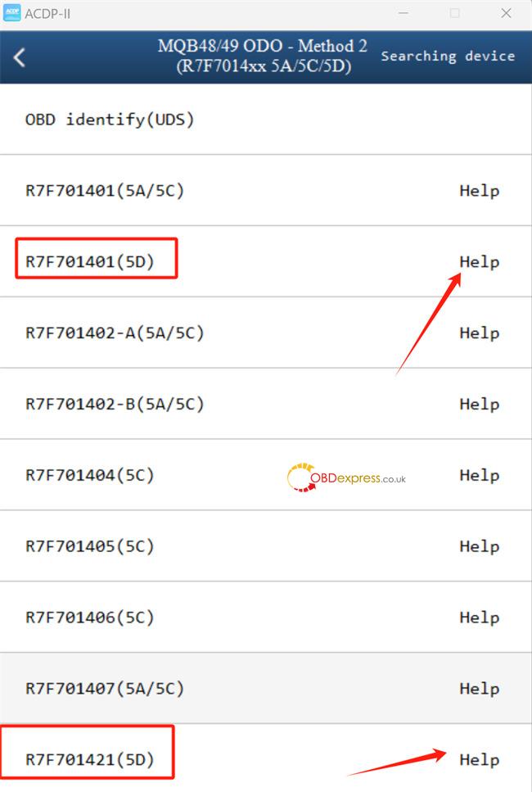This screenshot has width=532, height=792.
Task: Select the R7F701405(5C) entry
Action: 266,546
